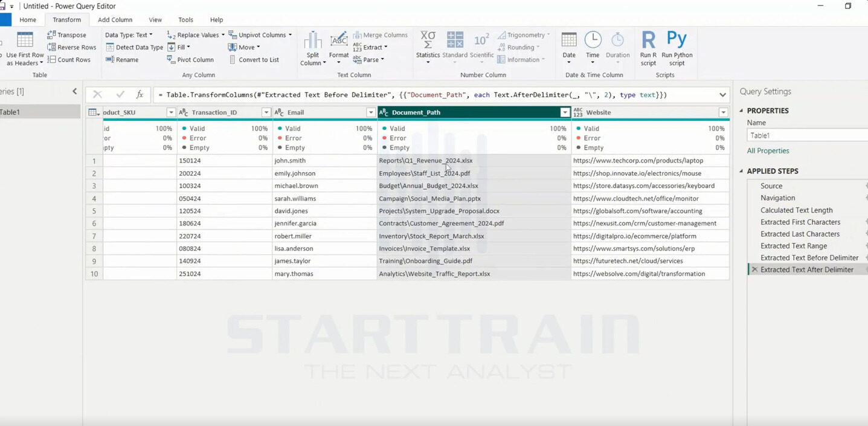Click Pivot Column
The image size is (868, 426).
(x=190, y=60)
